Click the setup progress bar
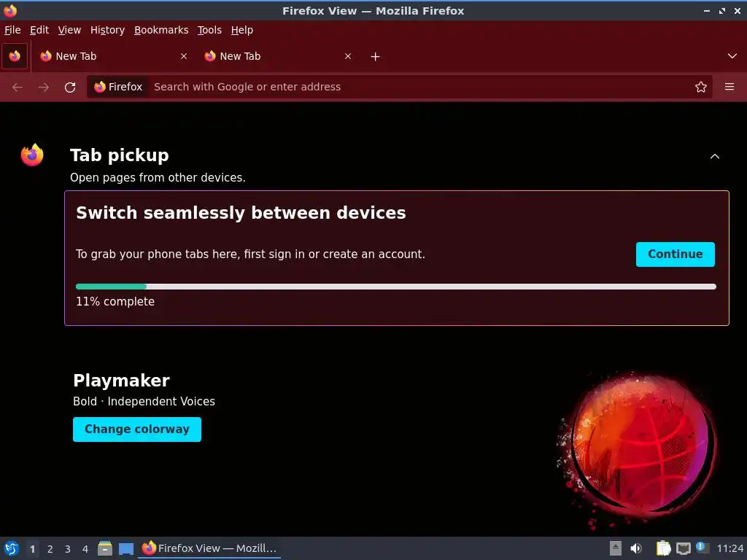 (396, 287)
